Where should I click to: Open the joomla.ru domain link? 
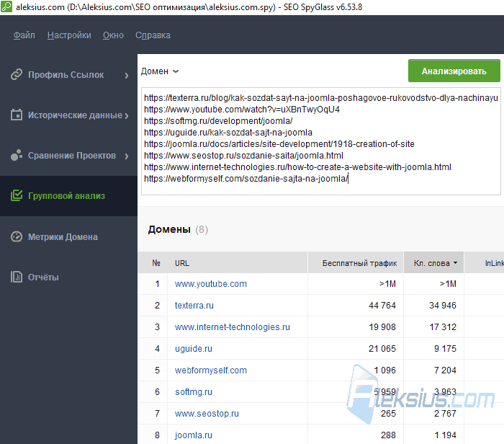(194, 435)
